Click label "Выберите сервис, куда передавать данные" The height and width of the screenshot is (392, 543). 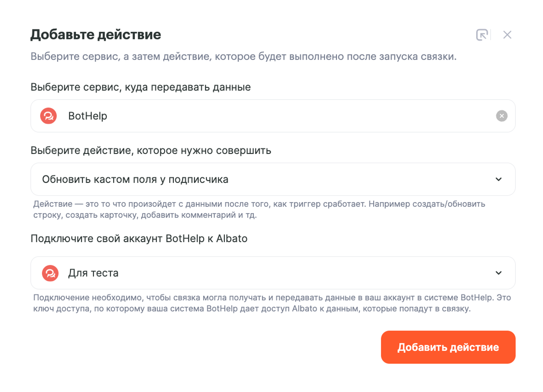[x=140, y=87]
